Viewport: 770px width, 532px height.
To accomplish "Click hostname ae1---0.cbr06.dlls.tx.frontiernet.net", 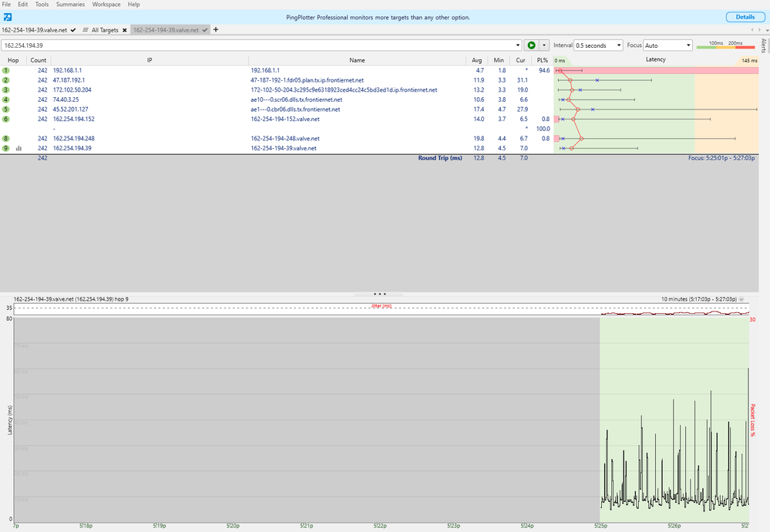I will pos(296,109).
